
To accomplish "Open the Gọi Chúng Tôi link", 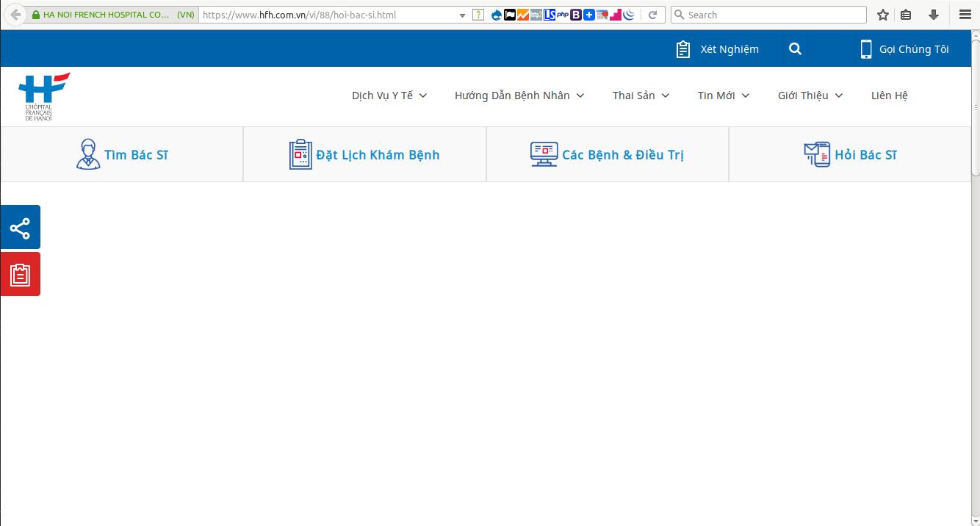I will click(x=914, y=49).
